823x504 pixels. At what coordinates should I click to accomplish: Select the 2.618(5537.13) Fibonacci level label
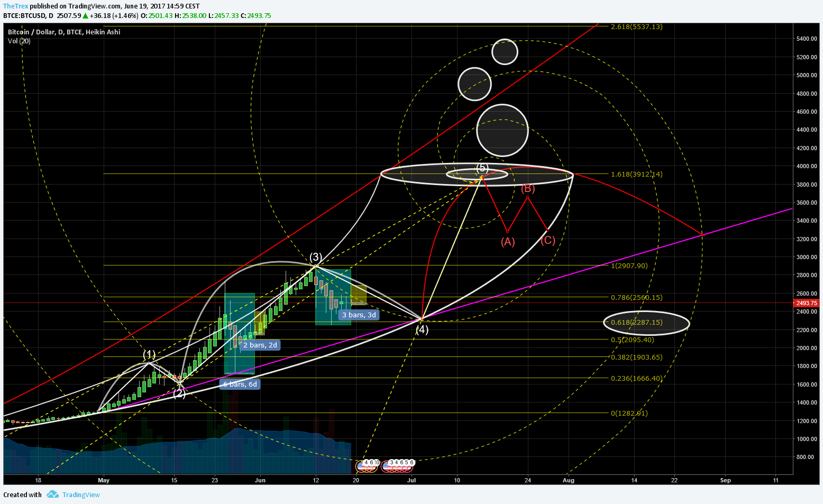[636, 26]
